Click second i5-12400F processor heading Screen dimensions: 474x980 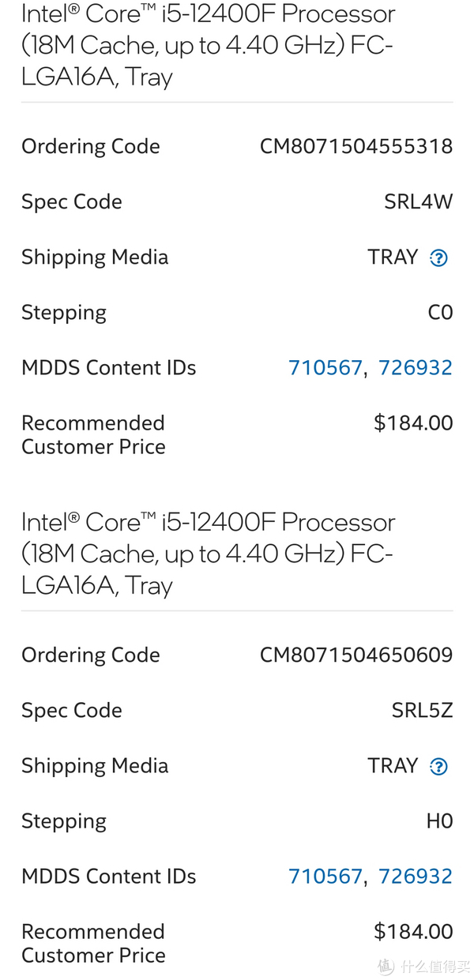coord(208,554)
